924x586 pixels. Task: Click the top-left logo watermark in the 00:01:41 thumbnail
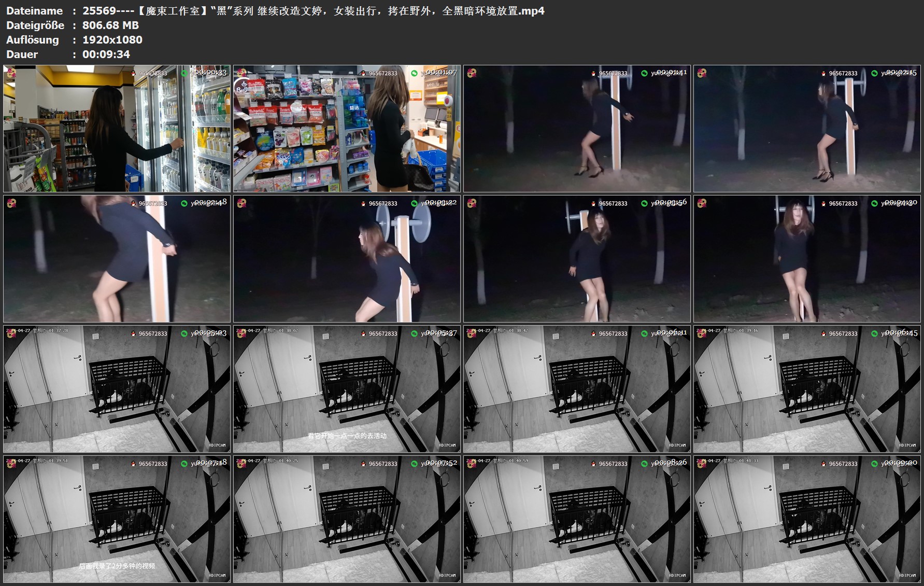(471, 73)
